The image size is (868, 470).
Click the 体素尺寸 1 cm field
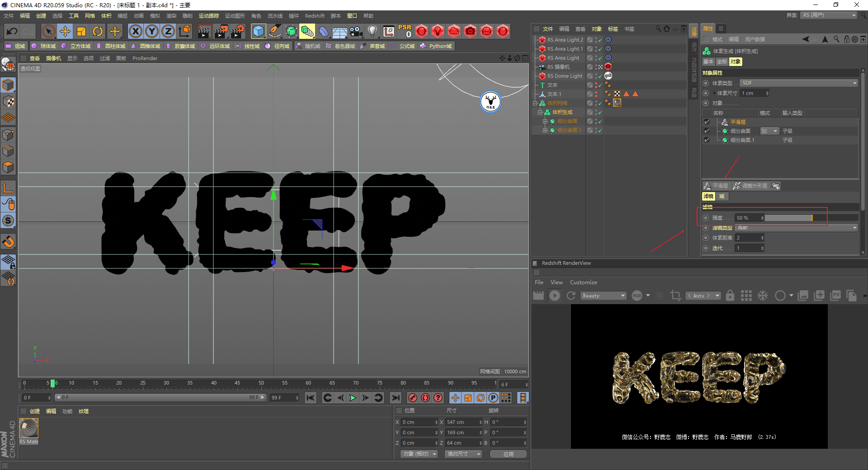[754, 93]
